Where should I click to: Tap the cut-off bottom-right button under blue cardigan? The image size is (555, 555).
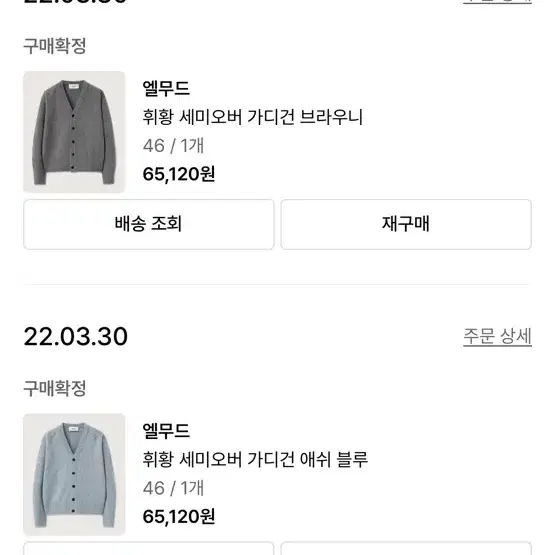[406, 548]
